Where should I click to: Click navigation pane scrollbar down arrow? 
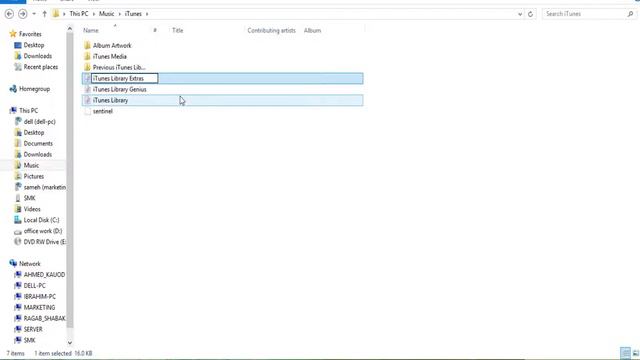[x=70, y=342]
